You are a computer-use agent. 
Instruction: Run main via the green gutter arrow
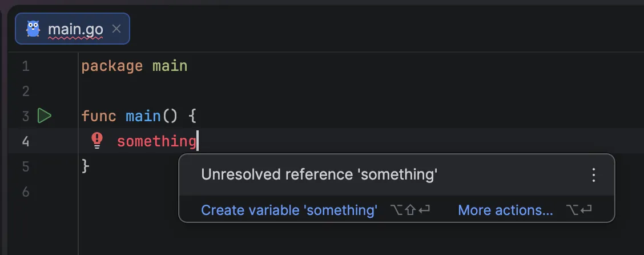45,116
